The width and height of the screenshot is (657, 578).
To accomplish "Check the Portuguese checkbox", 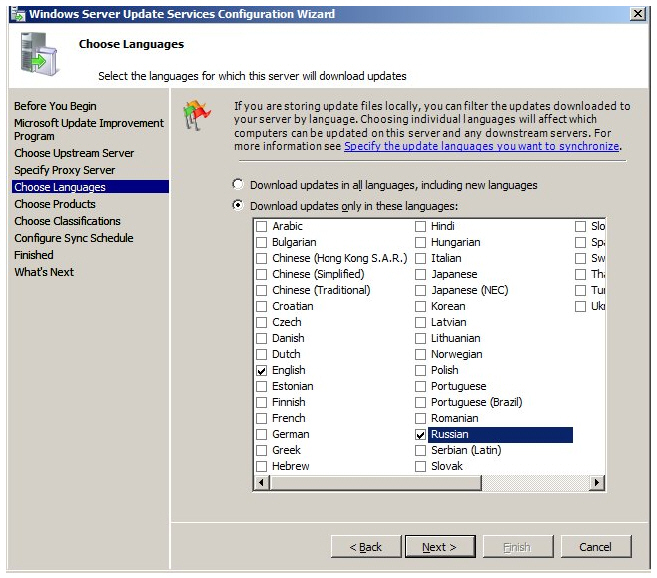I will [x=420, y=386].
